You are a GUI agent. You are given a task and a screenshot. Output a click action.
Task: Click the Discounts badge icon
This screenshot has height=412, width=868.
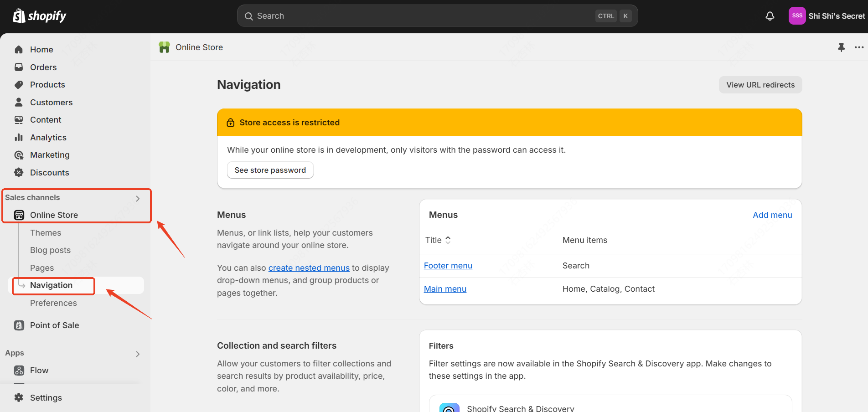(19, 172)
